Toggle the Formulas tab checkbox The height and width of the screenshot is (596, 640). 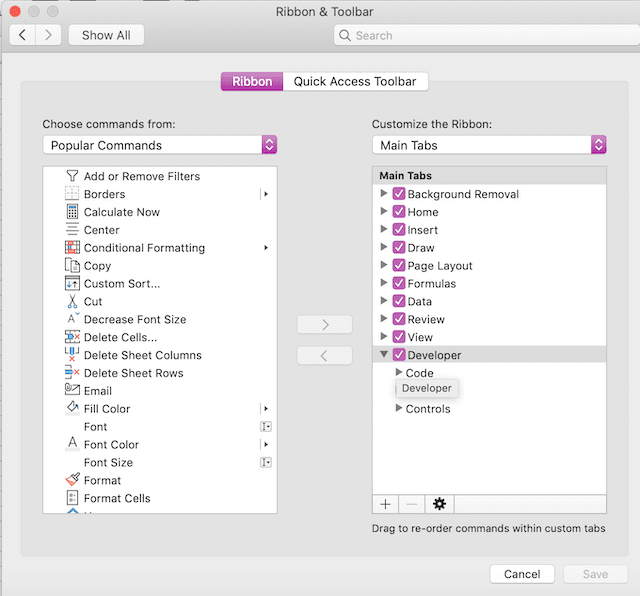tap(399, 283)
